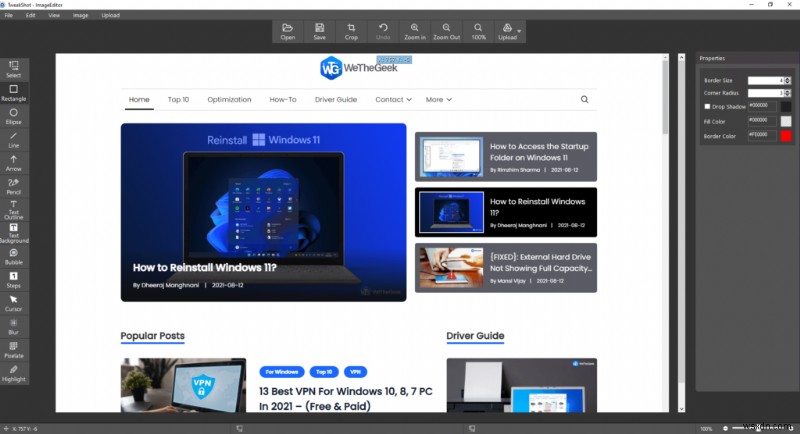Zoom in on the image

pyautogui.click(x=415, y=32)
